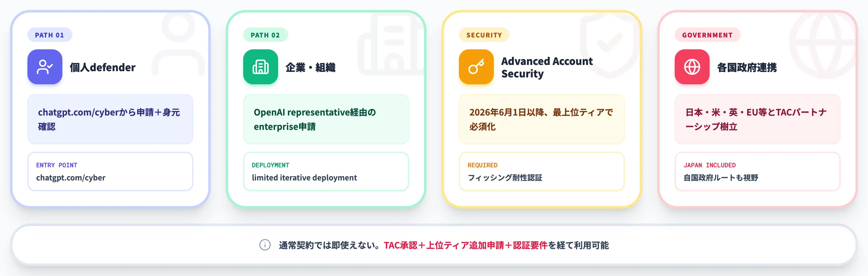The image size is (868, 276).
Task: Click the Advanced Account Security heading
Action: point(547,67)
